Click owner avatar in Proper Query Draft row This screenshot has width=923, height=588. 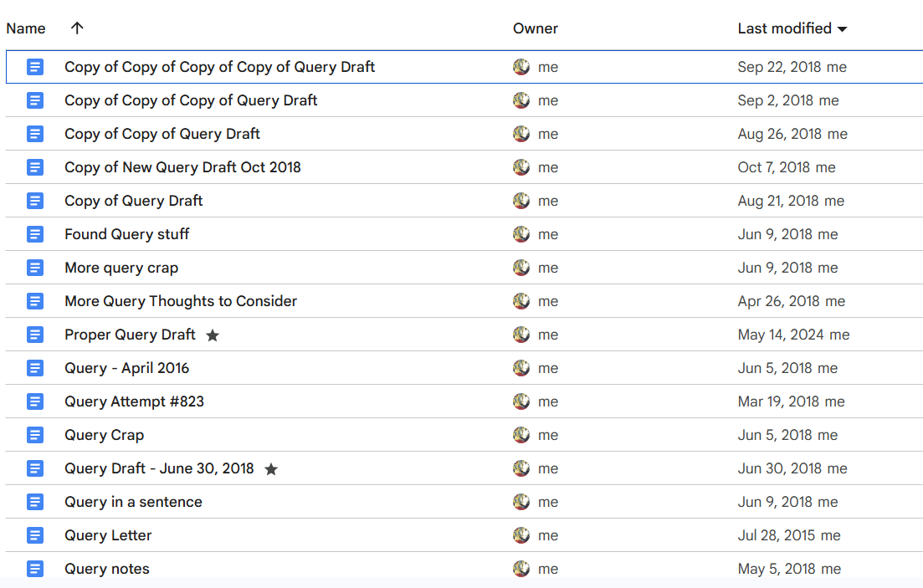click(x=521, y=335)
